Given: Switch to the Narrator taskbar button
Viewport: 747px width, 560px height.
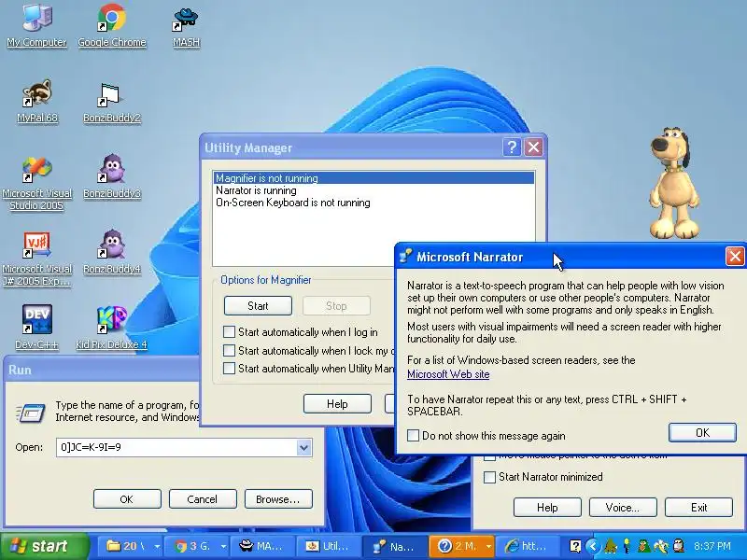Looking at the screenshot, I should (x=395, y=546).
